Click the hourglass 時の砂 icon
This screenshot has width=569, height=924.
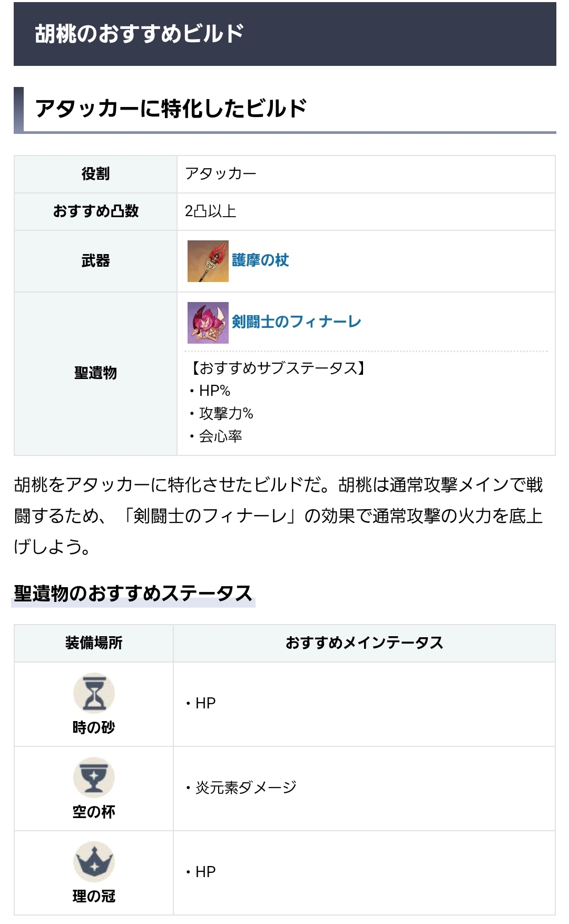pyautogui.click(x=94, y=693)
